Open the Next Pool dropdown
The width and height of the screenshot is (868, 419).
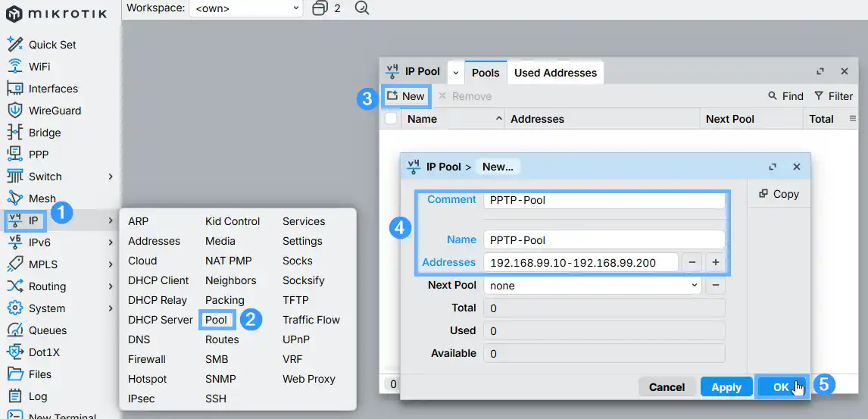tap(592, 286)
